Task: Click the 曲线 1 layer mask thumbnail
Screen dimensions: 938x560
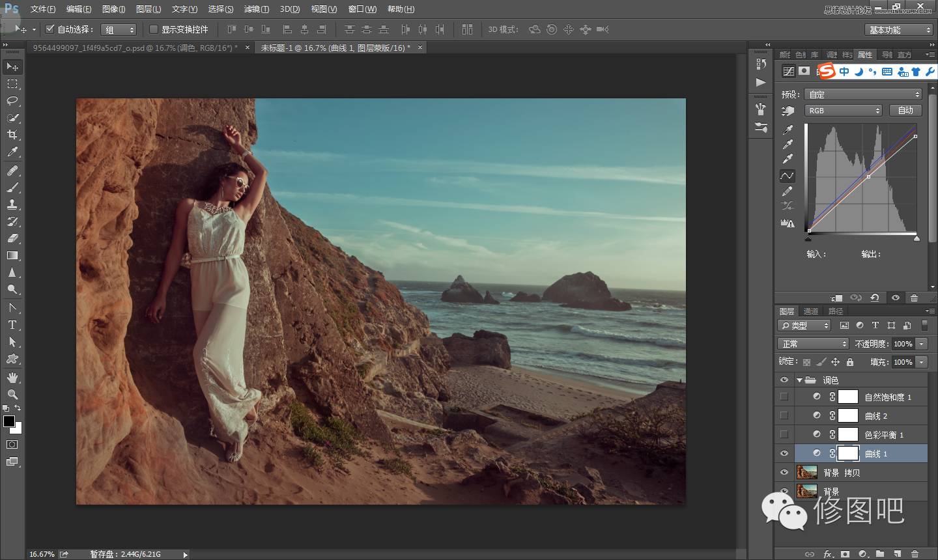Action: (848, 453)
